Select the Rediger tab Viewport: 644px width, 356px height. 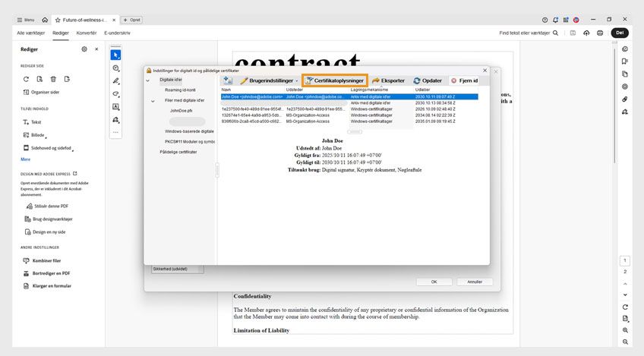click(x=61, y=33)
